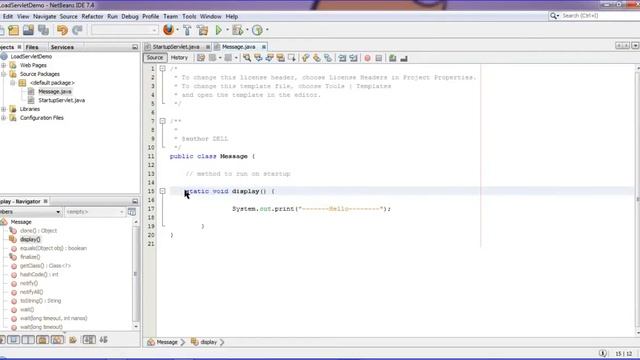Toggle Rectangular Selection in editor toolbar
This screenshot has width=640, height=360.
[291, 58]
